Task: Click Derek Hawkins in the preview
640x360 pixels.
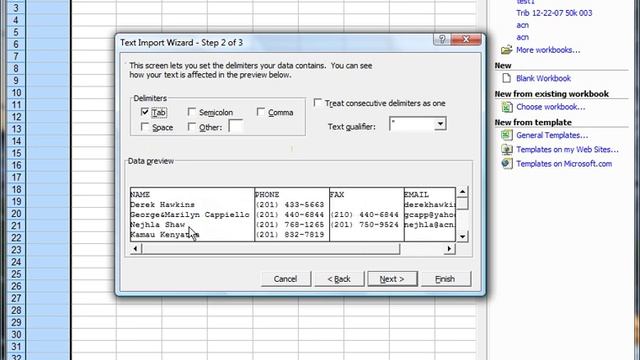Action: tap(162, 204)
